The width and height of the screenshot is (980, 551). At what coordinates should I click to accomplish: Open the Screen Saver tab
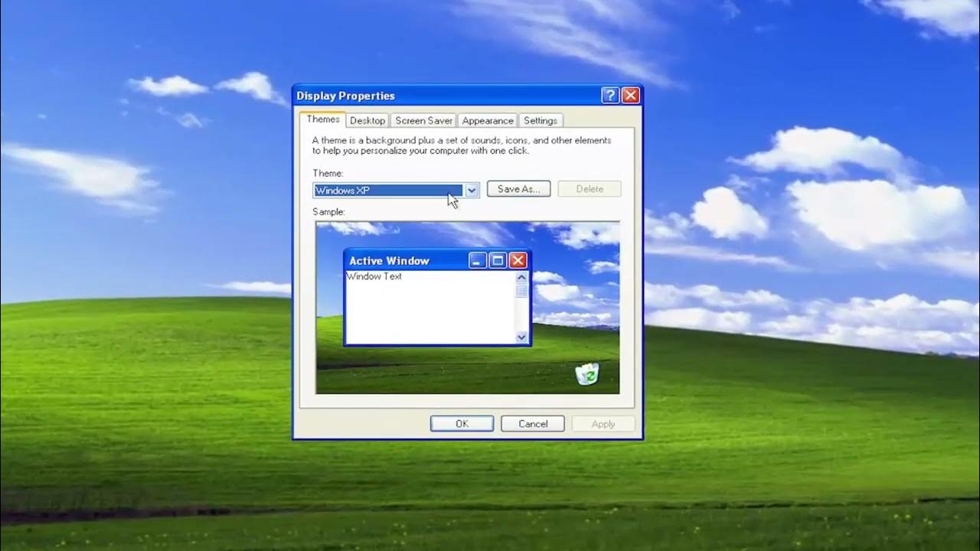tap(424, 121)
